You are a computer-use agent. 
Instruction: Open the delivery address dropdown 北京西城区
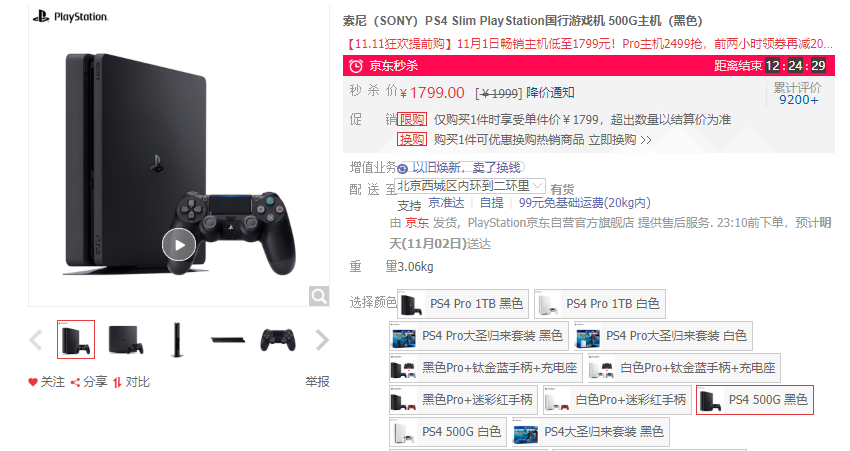tap(469, 186)
